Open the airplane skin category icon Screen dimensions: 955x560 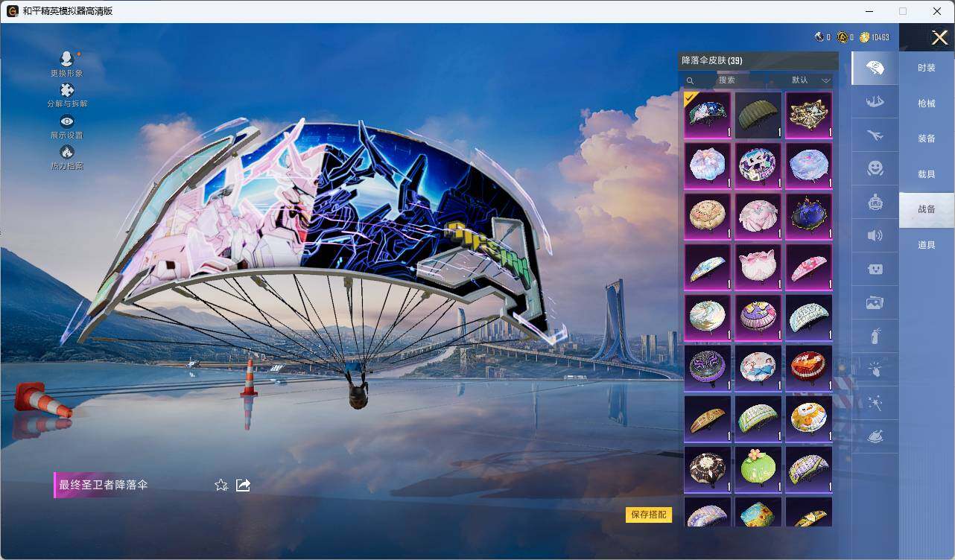[875, 136]
